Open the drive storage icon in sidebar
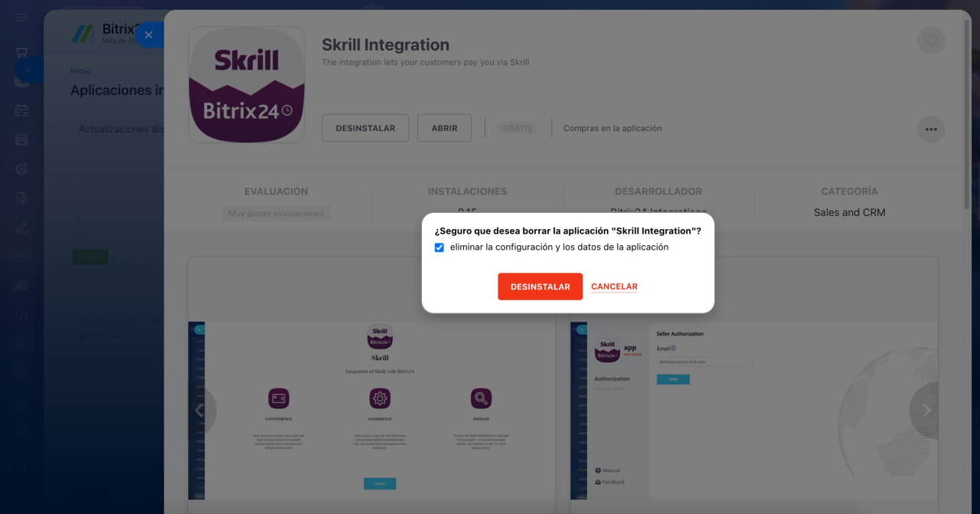Screen dimensions: 980x514 [x=21, y=139]
